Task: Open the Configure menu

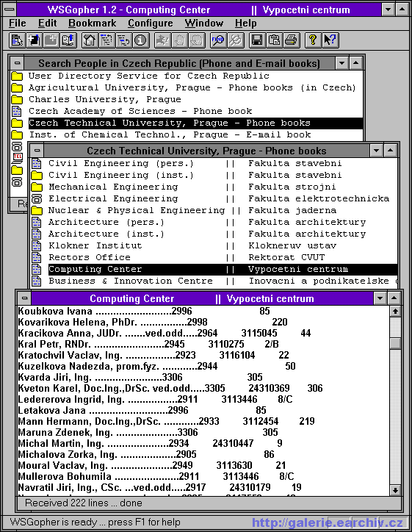Action: tap(151, 23)
